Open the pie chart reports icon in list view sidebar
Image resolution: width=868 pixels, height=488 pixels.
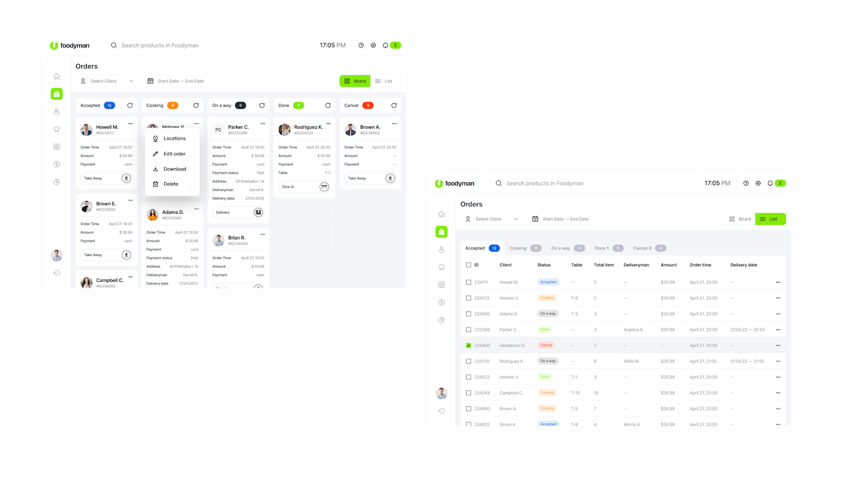tap(441, 320)
